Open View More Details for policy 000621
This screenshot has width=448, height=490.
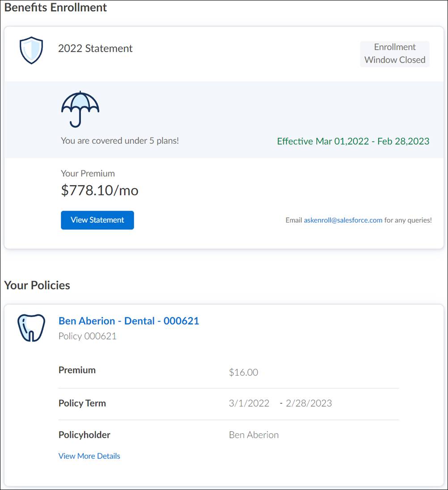tap(89, 456)
